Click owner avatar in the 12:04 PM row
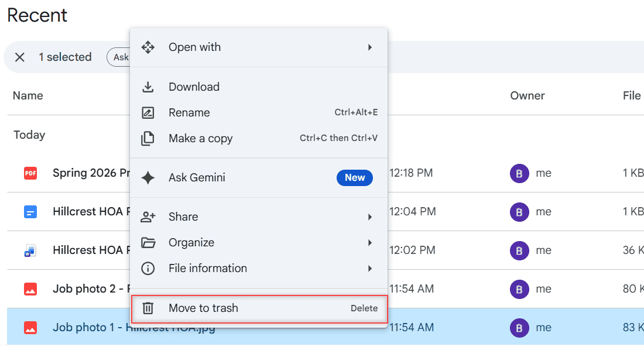Viewport: 644px width, 354px height. coord(519,212)
